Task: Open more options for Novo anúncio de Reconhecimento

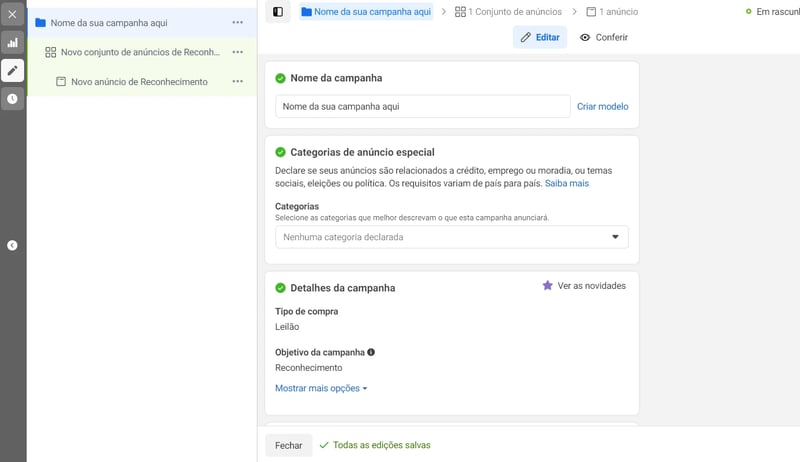Action: coord(237,82)
